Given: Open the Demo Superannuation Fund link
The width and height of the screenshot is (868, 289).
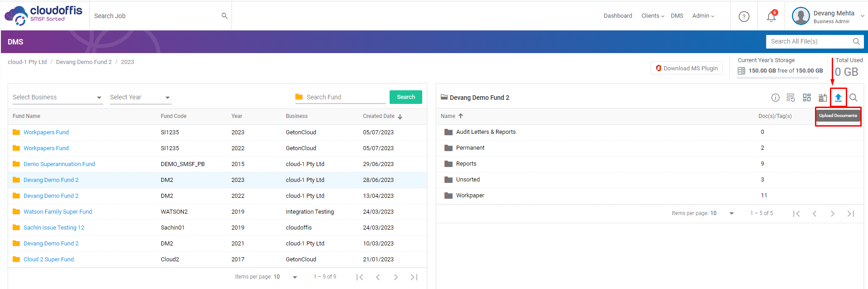Looking at the screenshot, I should (59, 164).
